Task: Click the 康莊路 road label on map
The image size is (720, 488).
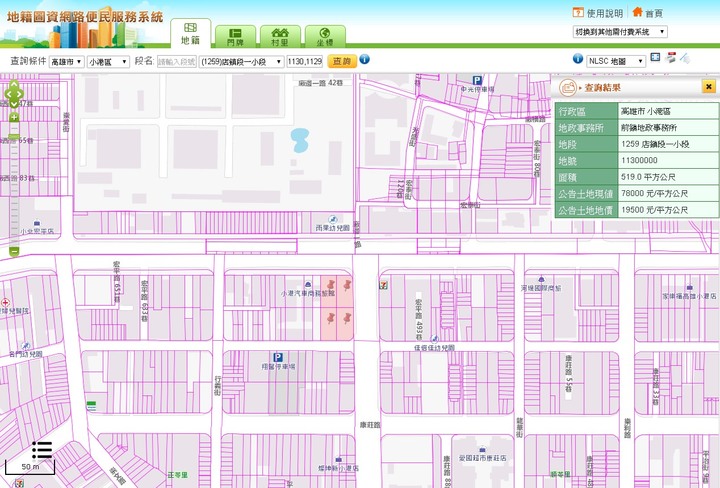Action: (370, 425)
